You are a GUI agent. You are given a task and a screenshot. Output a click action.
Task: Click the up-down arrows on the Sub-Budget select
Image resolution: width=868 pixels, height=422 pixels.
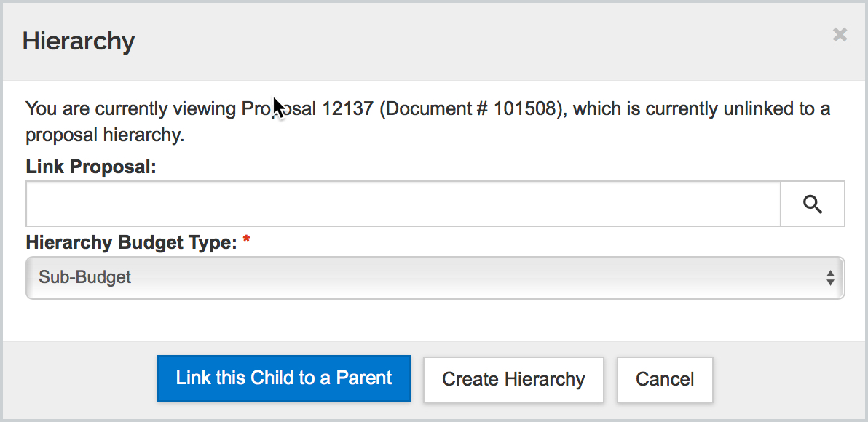[829, 277]
